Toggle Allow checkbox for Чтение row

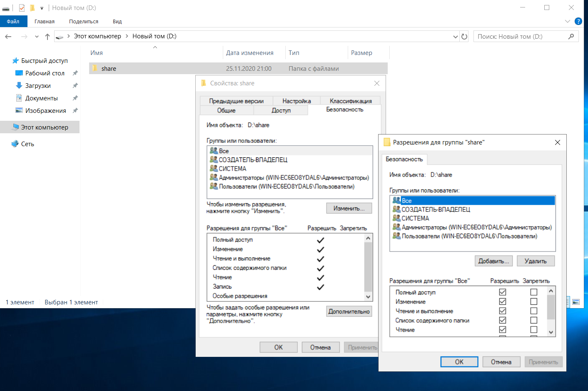pyautogui.click(x=503, y=329)
